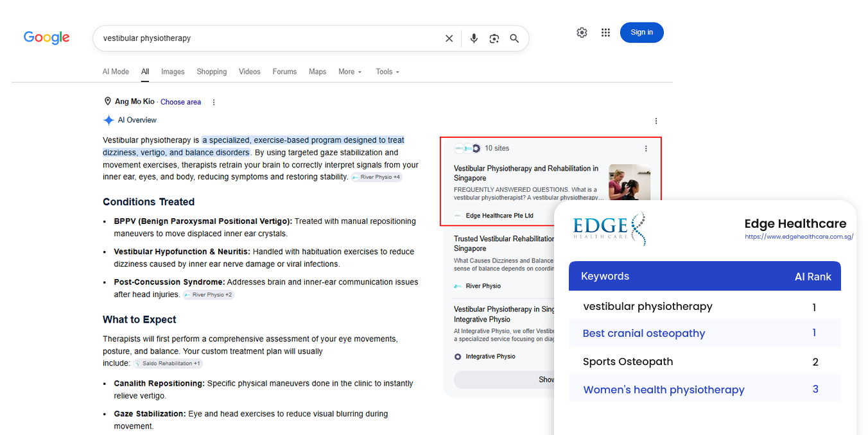Open AI Overview three-dot options menu

coord(655,121)
